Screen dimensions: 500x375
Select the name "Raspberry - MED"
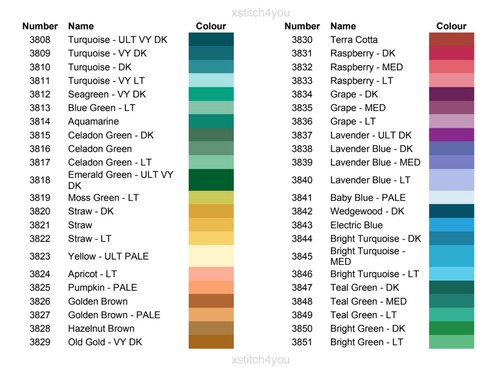(367, 67)
